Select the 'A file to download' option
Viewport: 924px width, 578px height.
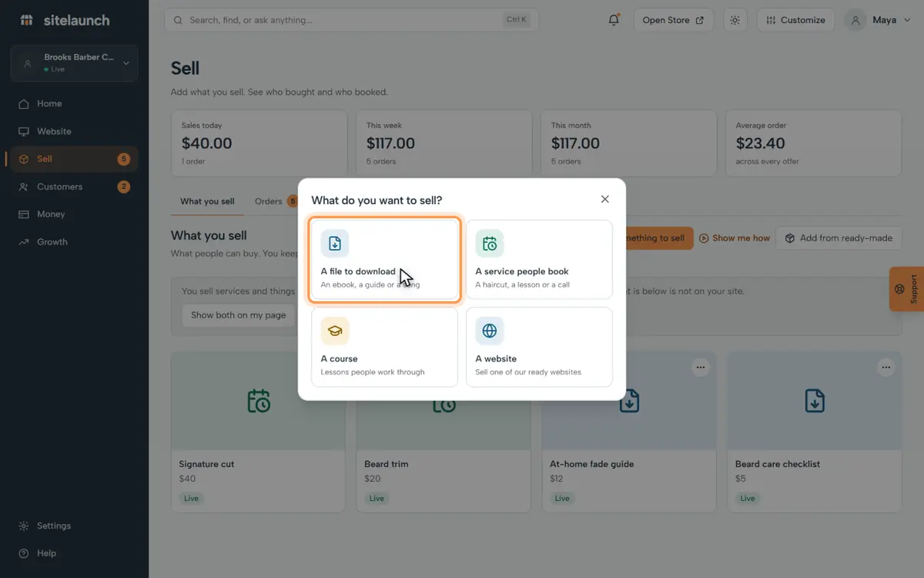pos(385,260)
